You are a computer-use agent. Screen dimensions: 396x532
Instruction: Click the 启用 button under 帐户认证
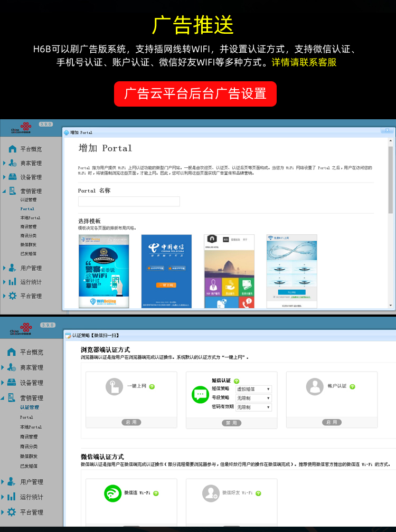click(332, 422)
